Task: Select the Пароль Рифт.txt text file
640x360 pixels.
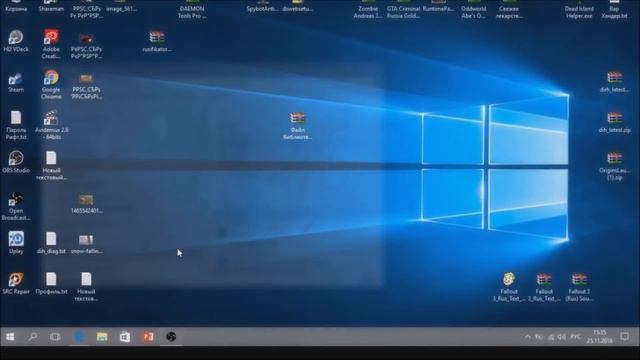Action: (16, 125)
